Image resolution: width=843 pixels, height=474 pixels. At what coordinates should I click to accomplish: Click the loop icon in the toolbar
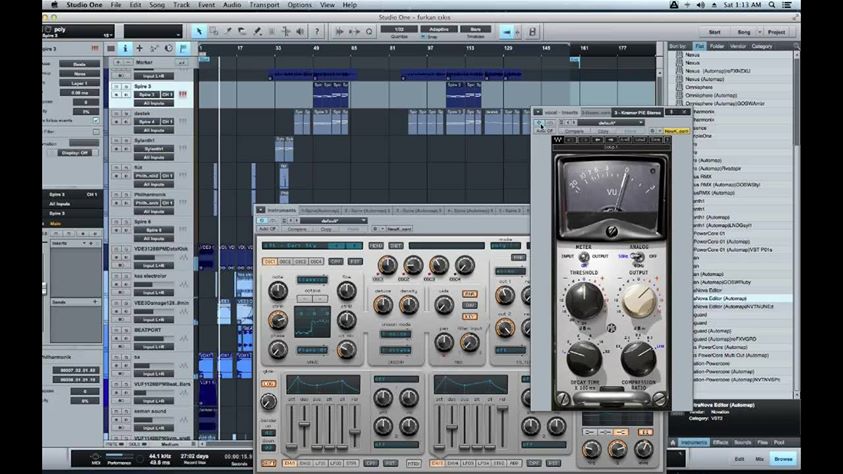tap(369, 32)
